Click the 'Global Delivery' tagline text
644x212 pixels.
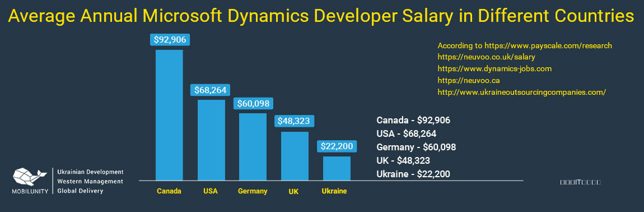tap(80, 191)
